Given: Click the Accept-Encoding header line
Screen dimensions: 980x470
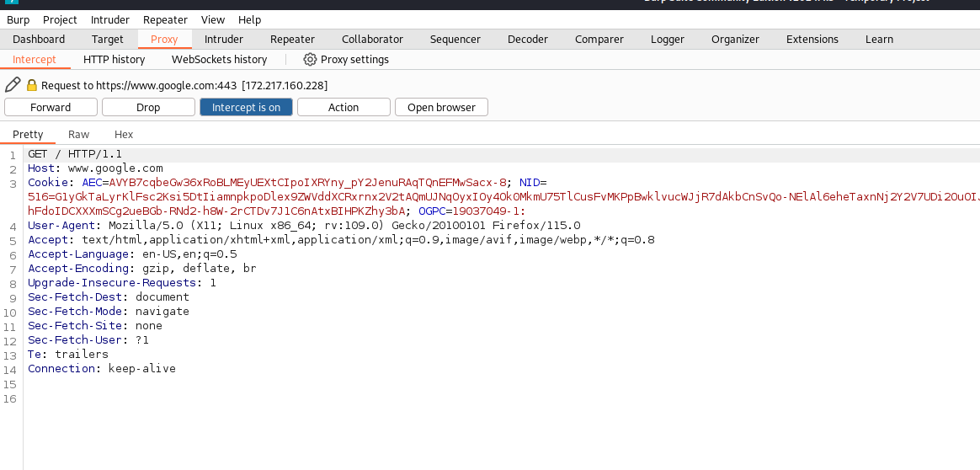Looking at the screenshot, I should (142, 269).
